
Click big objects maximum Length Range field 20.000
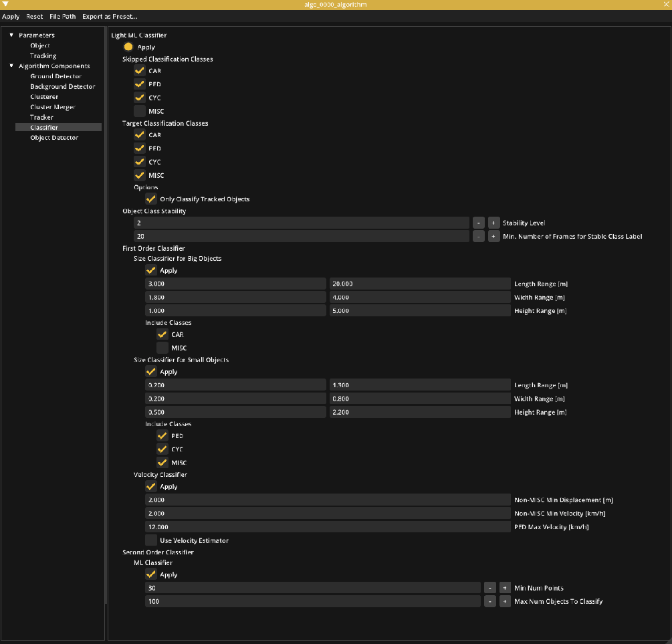click(x=420, y=284)
